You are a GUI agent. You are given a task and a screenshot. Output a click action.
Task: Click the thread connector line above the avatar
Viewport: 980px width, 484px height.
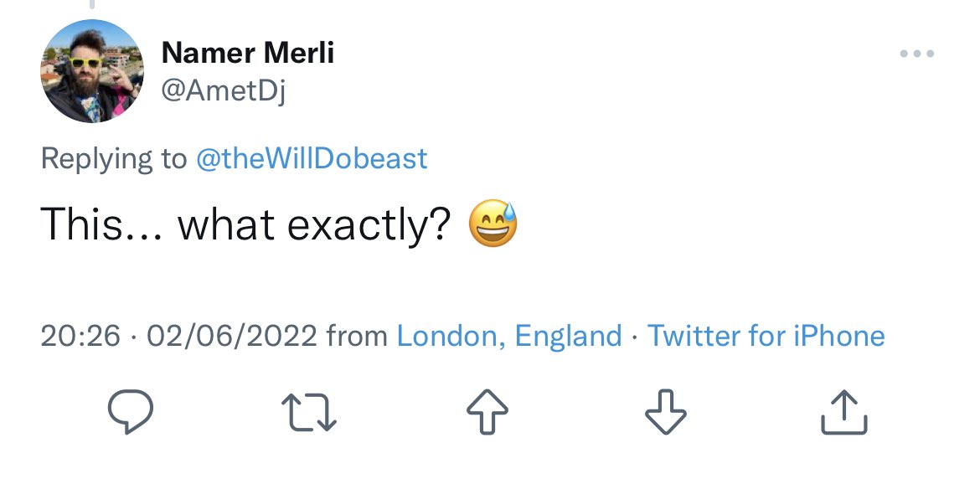(92, 5)
